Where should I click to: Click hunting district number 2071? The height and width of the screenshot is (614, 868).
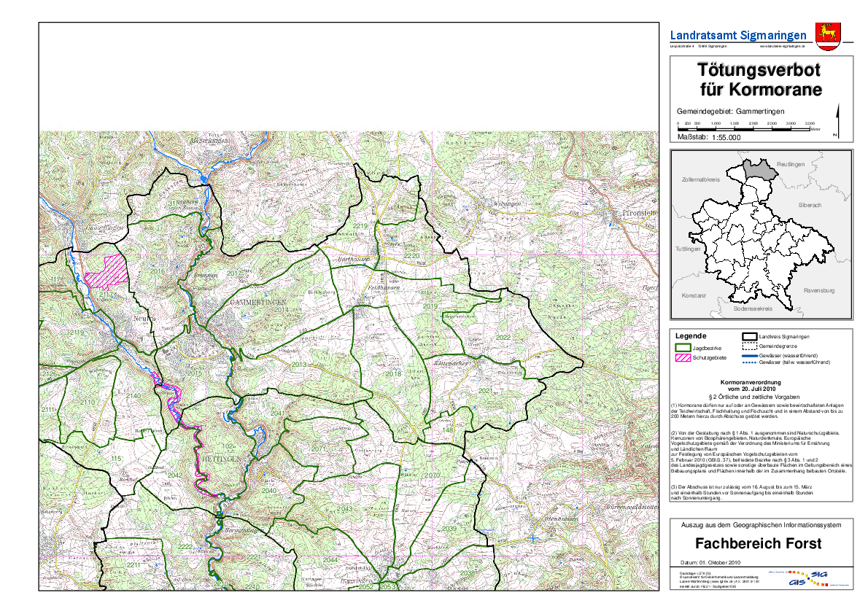(x=318, y=449)
